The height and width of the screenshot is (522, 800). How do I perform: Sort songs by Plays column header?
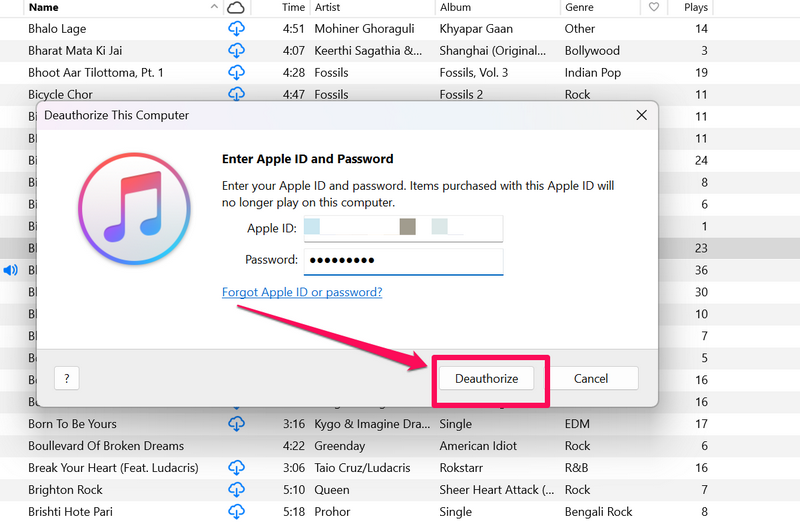click(696, 7)
